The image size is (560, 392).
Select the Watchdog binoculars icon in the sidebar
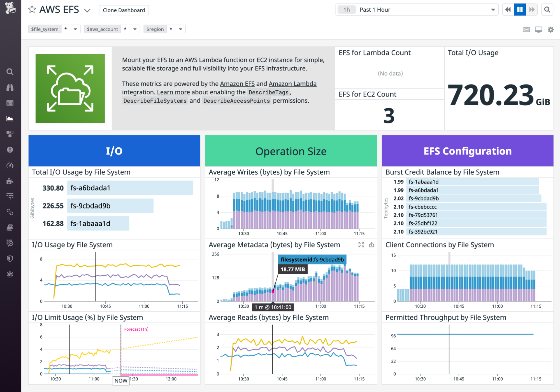click(10, 87)
